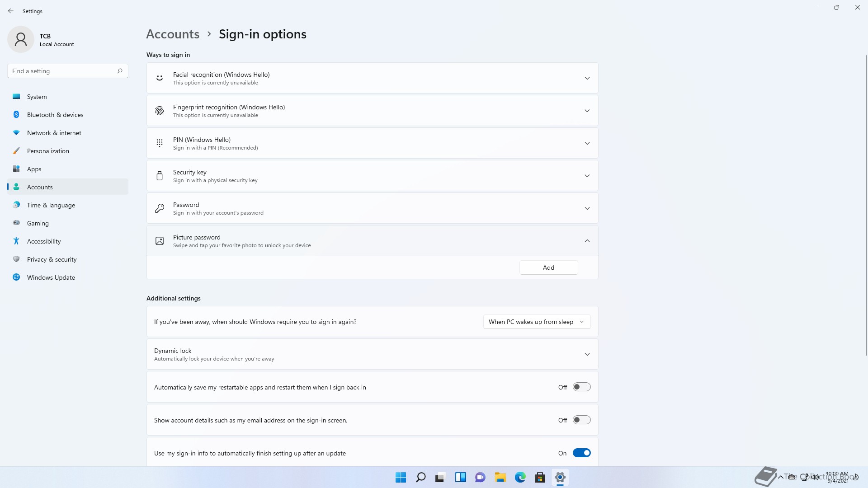Add a picture password
This screenshot has height=488, width=868.
(548, 267)
